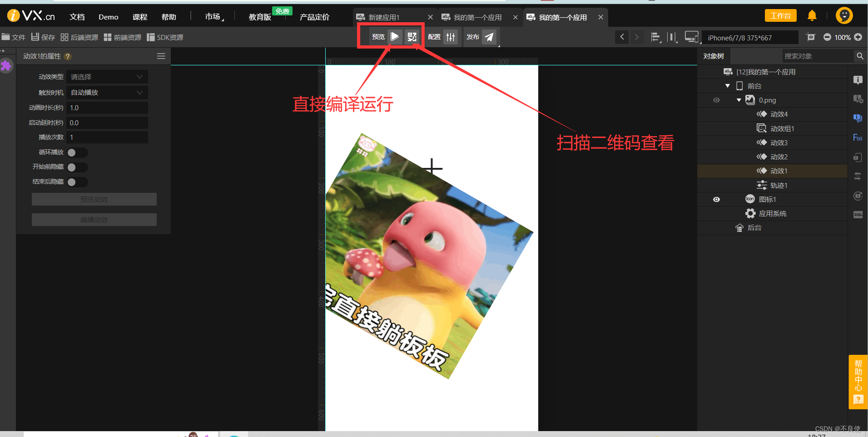Open the 帮助中心 help center widget
Screen dimensions: 868x437
pos(858,382)
